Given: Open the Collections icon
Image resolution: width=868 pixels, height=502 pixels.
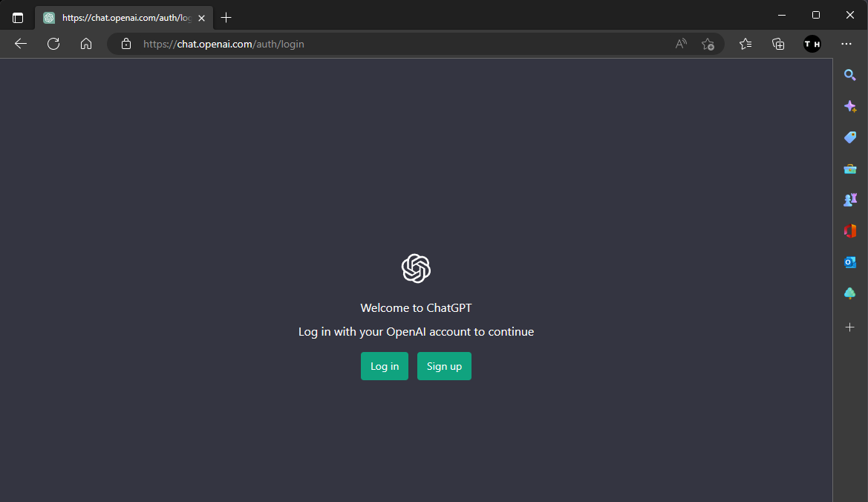Looking at the screenshot, I should (x=777, y=44).
